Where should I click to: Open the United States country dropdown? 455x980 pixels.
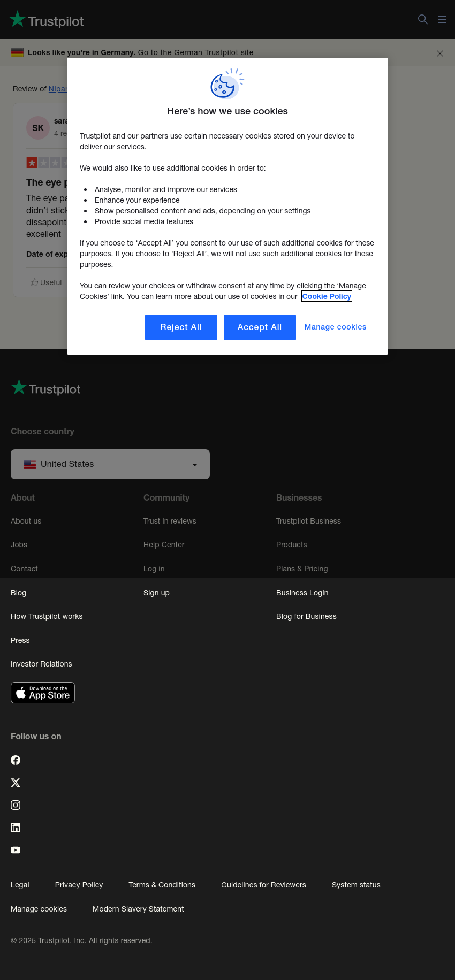(110, 464)
